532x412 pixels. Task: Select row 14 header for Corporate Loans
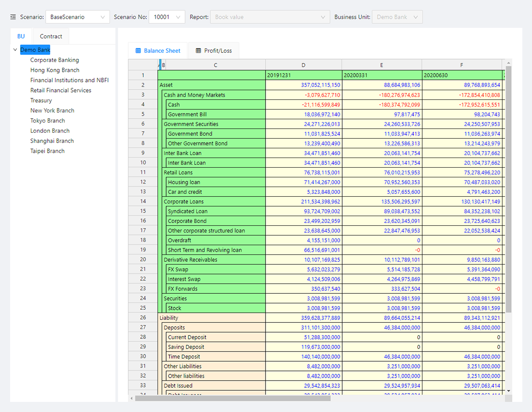tap(143, 202)
